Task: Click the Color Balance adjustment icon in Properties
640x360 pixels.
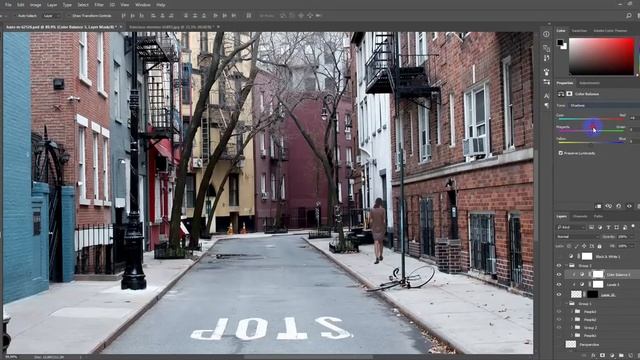Action: coord(561,94)
